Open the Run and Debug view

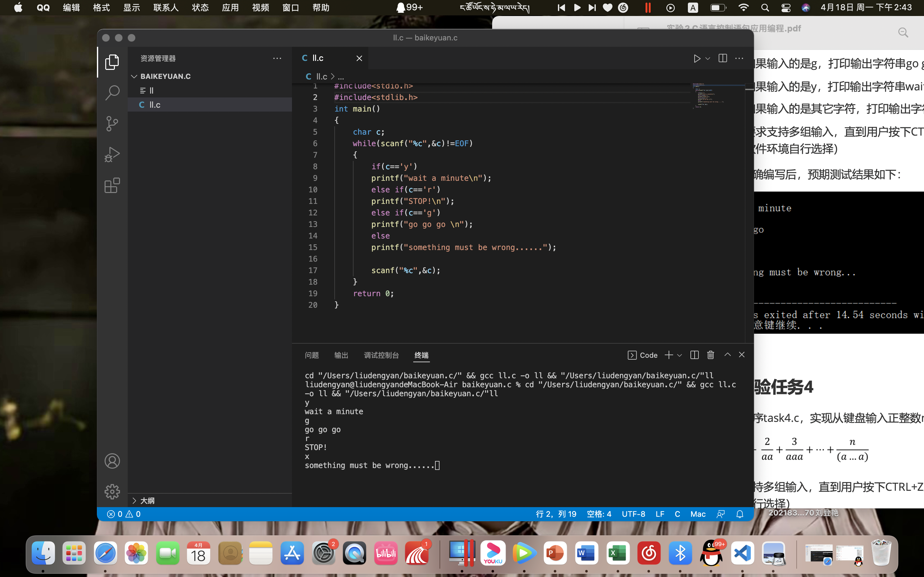point(112,155)
